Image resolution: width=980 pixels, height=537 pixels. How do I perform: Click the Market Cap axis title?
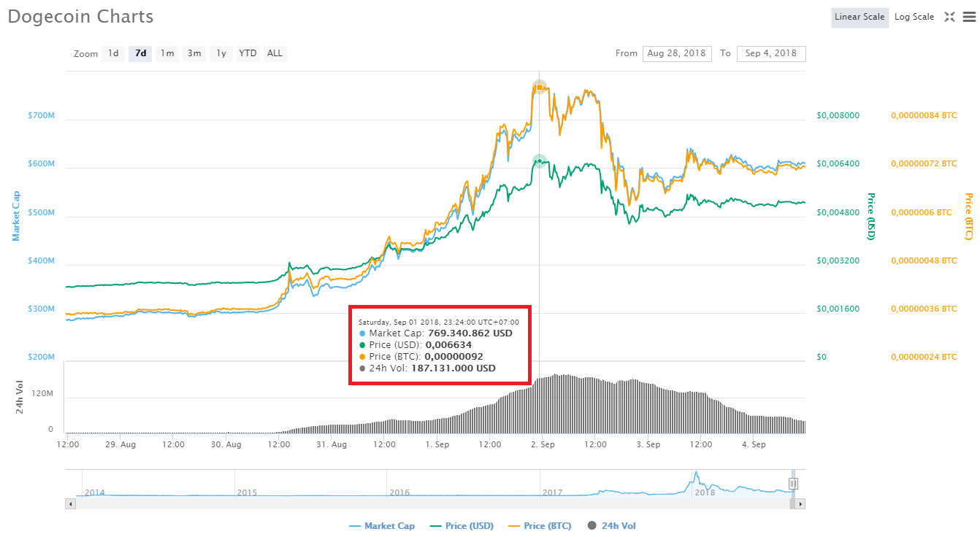pos(15,216)
